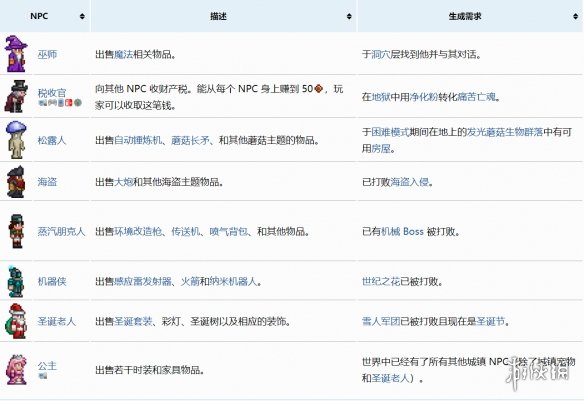Click the Santa Claus sprite beside the 圣诞老人 name
Viewport: 584px width, 401px height.
point(16,321)
